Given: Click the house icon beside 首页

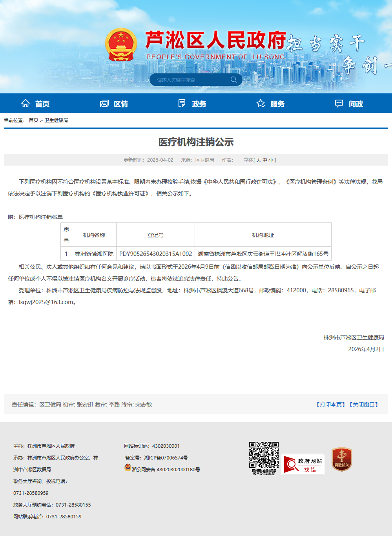Looking at the screenshot, I should [26, 103].
